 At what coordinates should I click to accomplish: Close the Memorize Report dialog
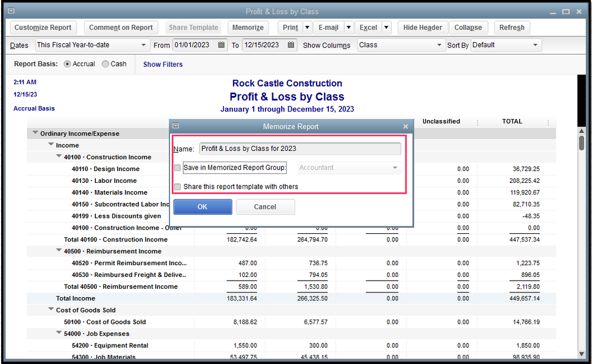pos(405,127)
